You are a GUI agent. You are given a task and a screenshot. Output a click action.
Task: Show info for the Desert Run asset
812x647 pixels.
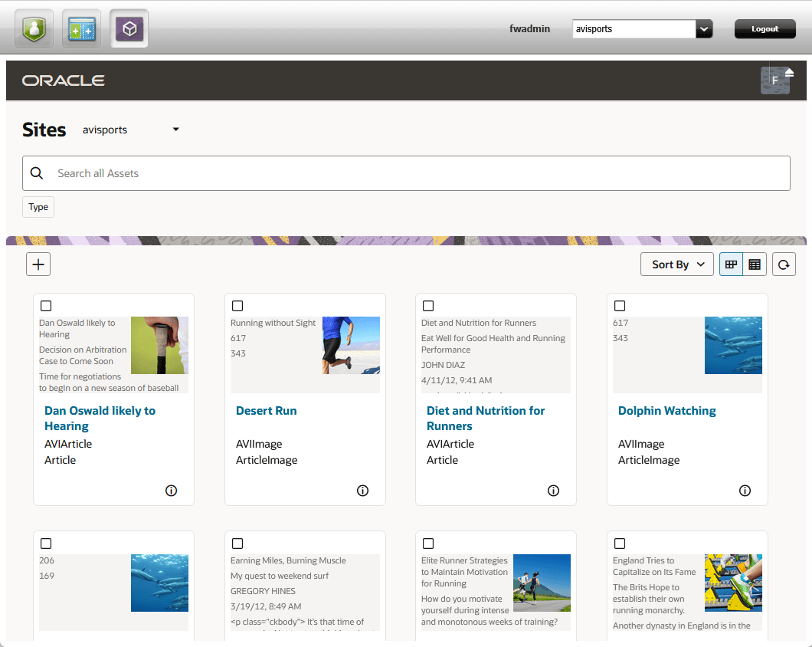click(362, 491)
